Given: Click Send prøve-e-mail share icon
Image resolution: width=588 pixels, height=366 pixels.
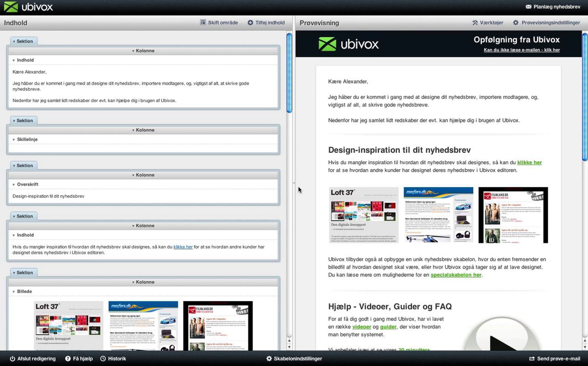Looking at the screenshot, I should (x=532, y=359).
